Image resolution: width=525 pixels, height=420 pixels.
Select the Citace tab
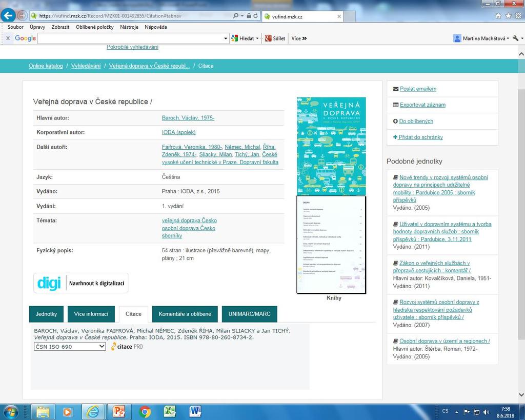pos(133,314)
